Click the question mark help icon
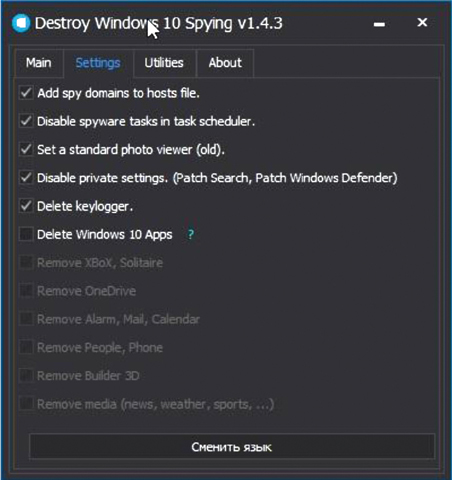The image size is (452, 480). (190, 234)
